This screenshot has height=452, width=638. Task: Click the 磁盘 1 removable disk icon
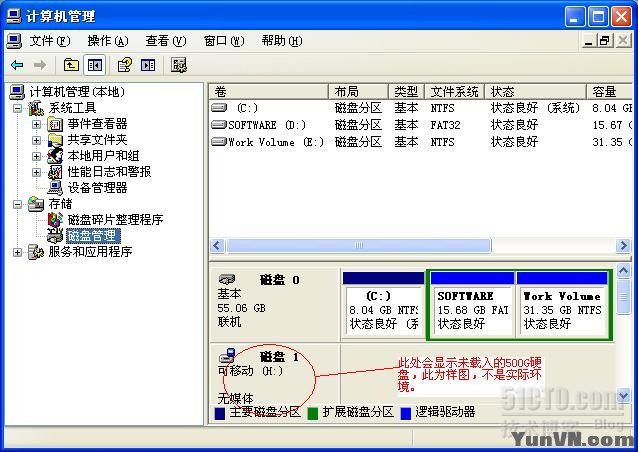pos(227,356)
